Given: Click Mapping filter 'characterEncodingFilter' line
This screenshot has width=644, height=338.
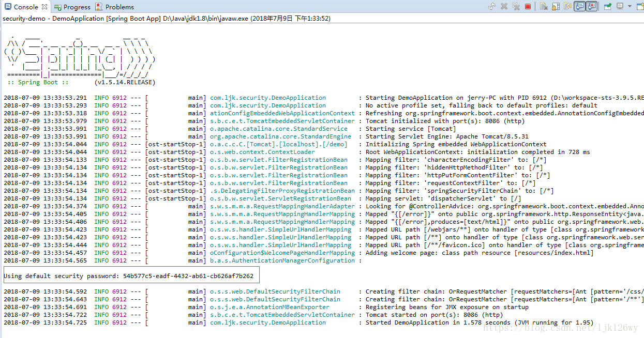Looking at the screenshot, I should click(x=456, y=160).
